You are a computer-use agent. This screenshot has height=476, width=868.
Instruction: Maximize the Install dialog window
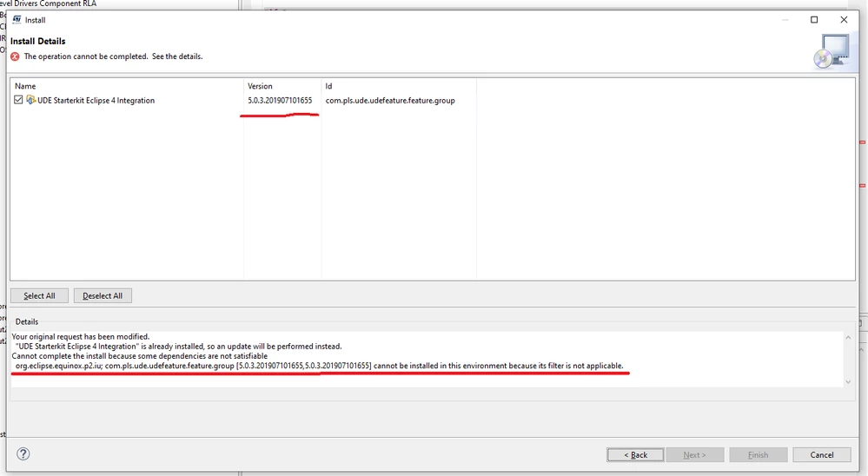pyautogui.click(x=814, y=20)
